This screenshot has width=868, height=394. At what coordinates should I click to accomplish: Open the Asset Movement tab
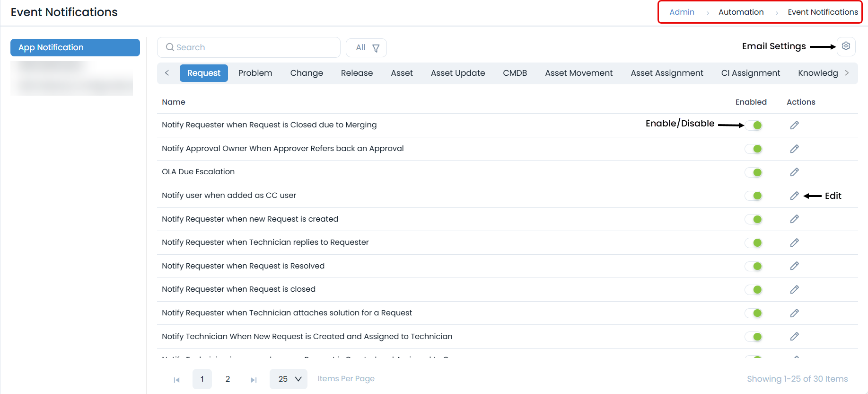click(579, 73)
